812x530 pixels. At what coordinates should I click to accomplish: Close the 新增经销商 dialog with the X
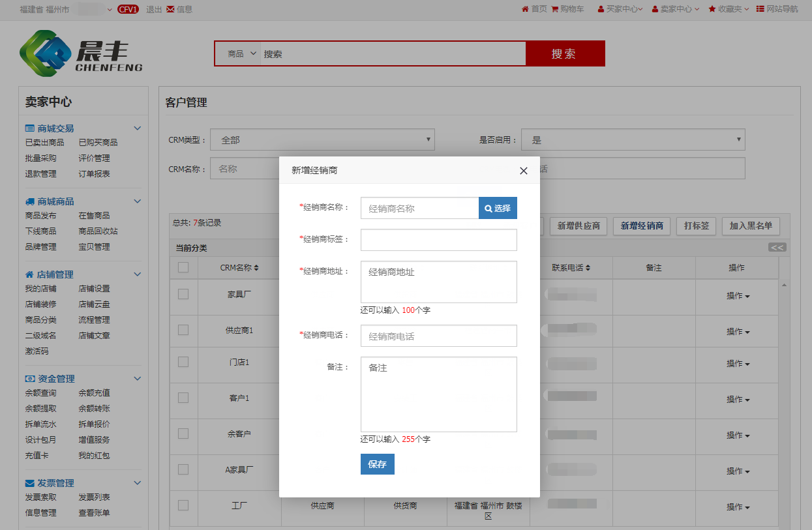pyautogui.click(x=523, y=171)
